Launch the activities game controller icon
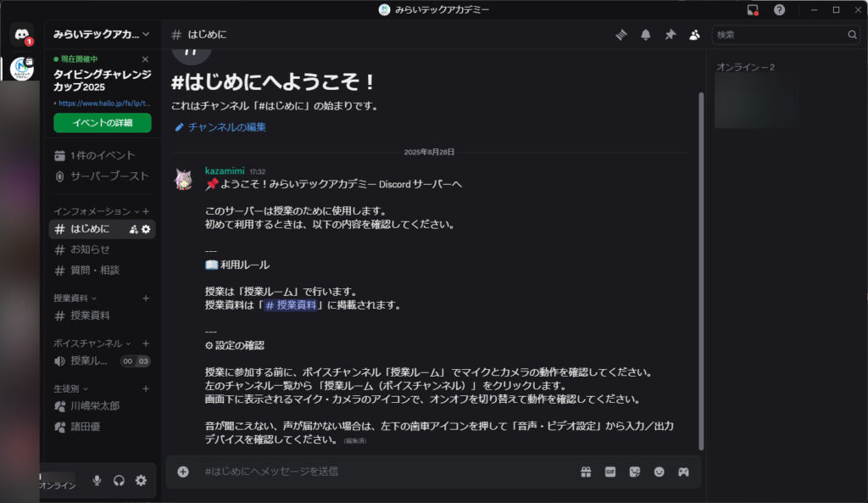 683,472
